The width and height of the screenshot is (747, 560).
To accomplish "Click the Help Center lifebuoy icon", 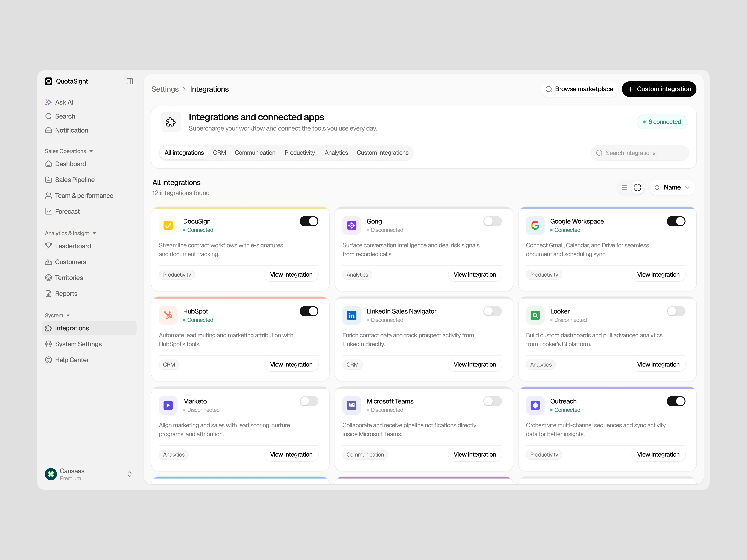I will (48, 360).
